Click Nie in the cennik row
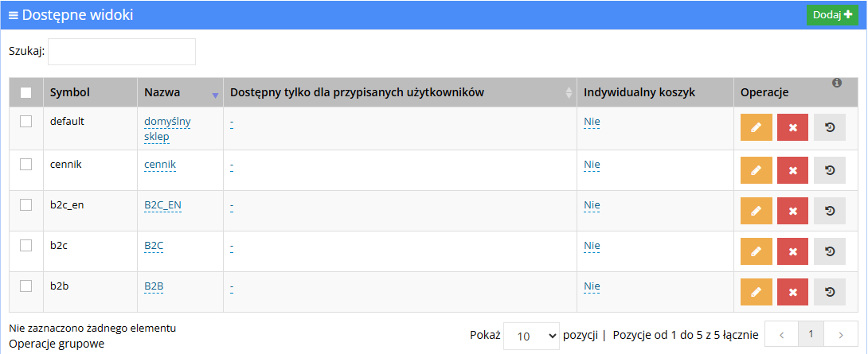Viewport: 868px width, 354px height. [592, 165]
